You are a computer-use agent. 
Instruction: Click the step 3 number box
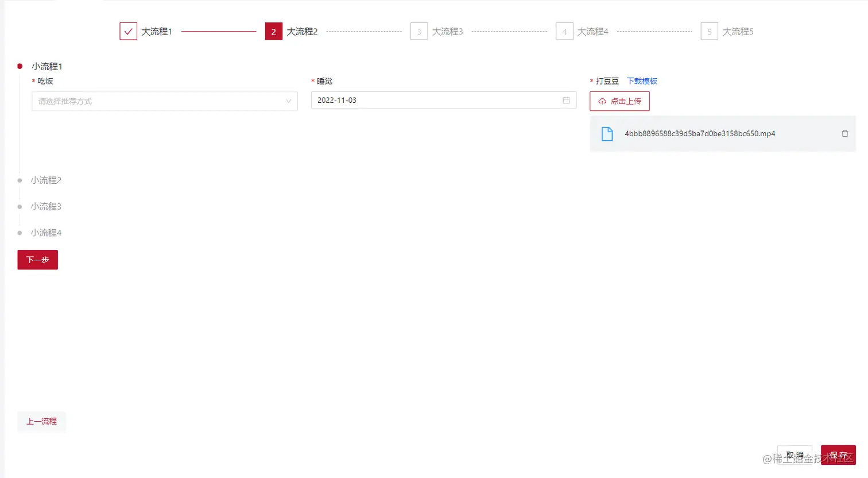pyautogui.click(x=419, y=31)
